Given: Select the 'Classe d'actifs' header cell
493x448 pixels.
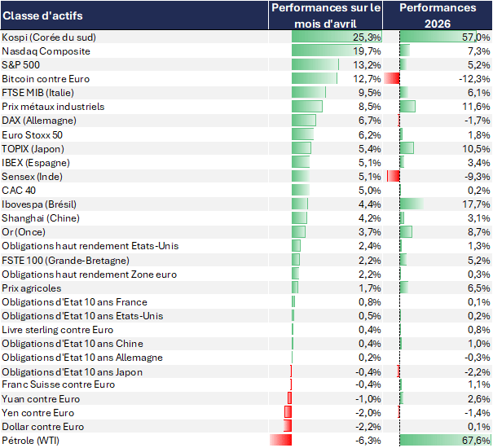Looking at the screenshot, I should [x=134, y=15].
